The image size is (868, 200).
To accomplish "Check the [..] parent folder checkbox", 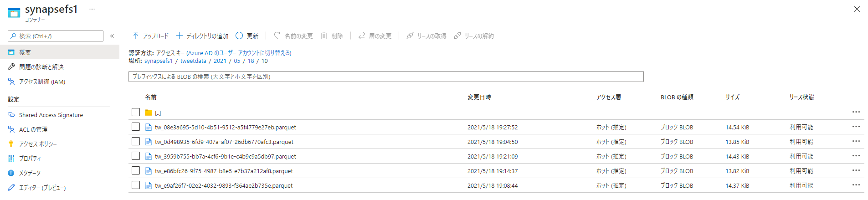I will tap(136, 112).
